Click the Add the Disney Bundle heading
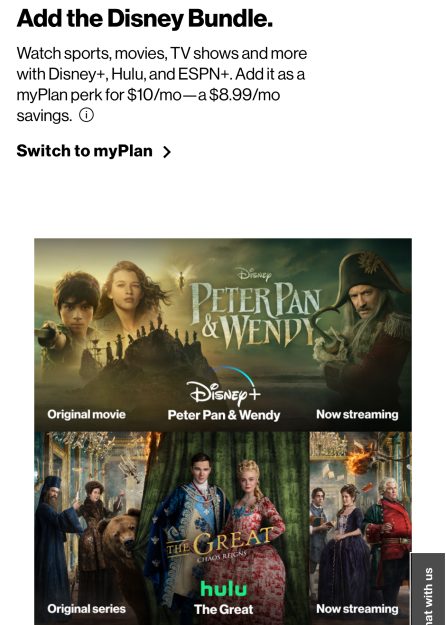Viewport: 446px width, 625px height. pyautogui.click(x=145, y=18)
